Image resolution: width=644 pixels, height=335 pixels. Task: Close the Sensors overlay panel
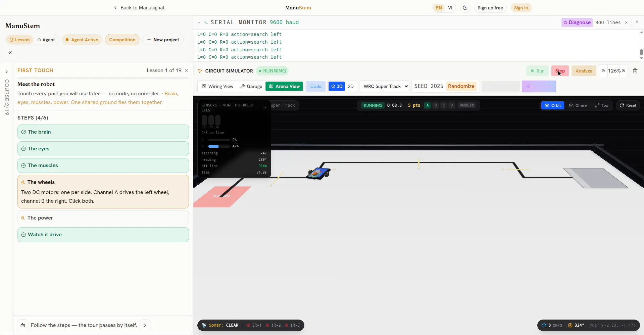click(x=266, y=107)
